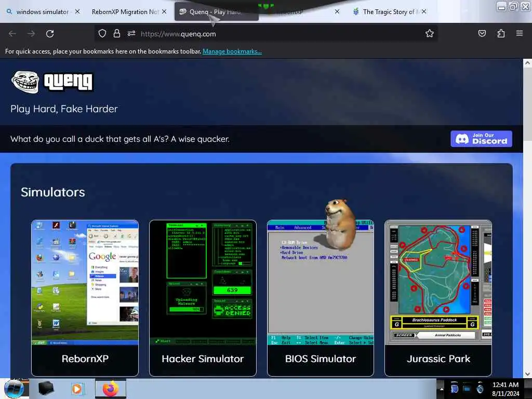The image size is (532, 399).
Task: Open the Manage bookmarks link
Action: pyautogui.click(x=232, y=51)
